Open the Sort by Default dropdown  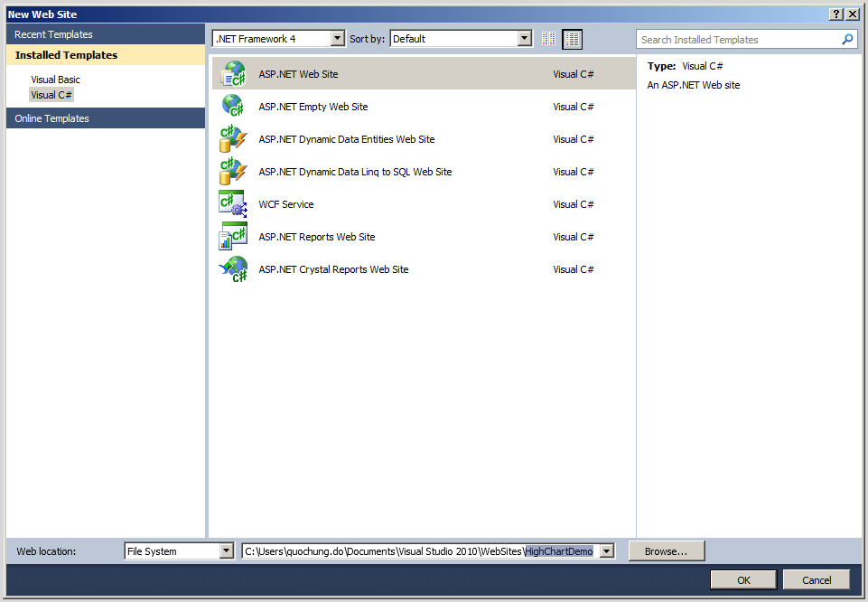click(x=525, y=38)
